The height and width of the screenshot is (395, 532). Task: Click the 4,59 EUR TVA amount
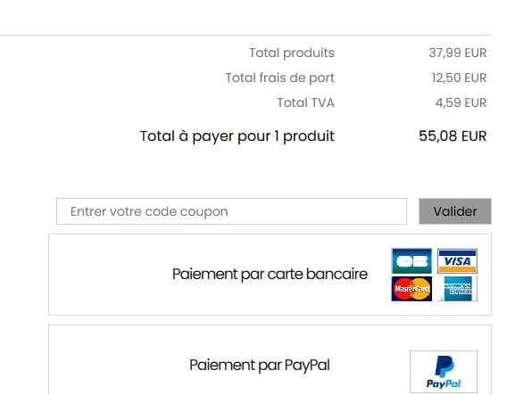[461, 103]
